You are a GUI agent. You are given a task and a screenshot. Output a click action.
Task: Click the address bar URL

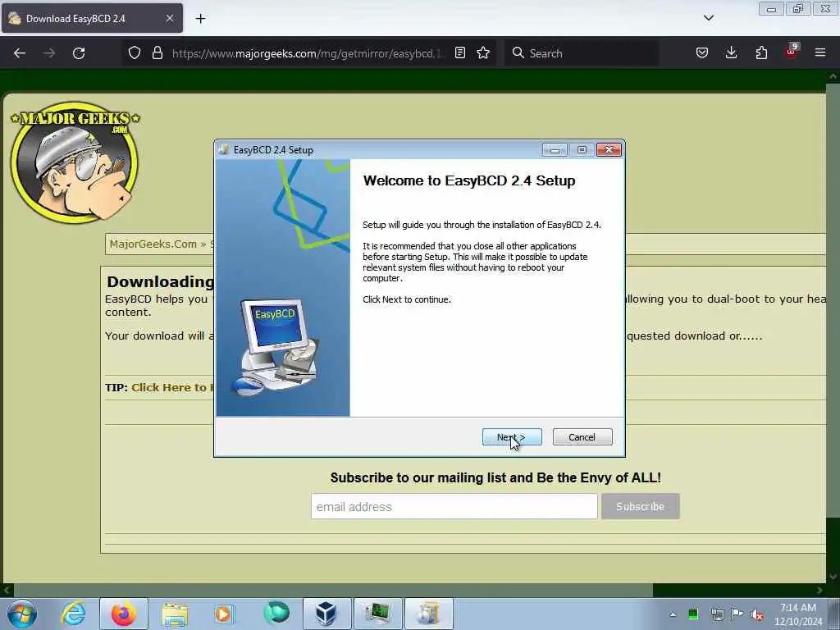(308, 53)
